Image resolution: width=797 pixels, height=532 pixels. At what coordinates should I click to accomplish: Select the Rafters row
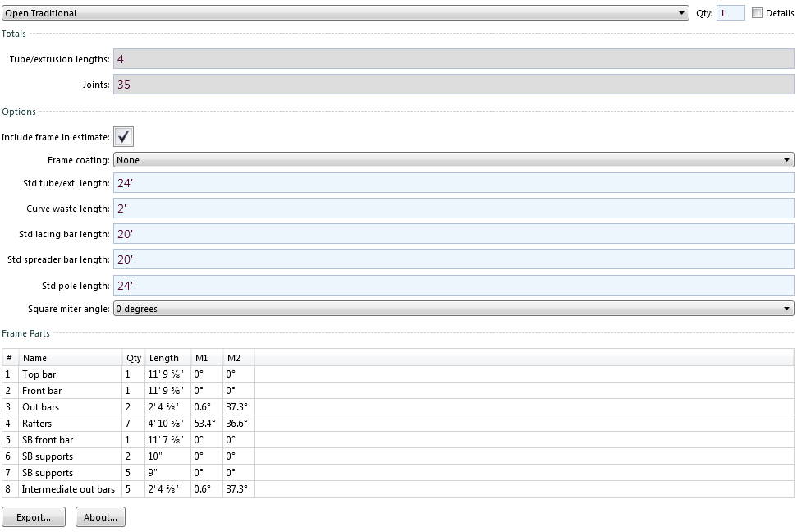pos(397,423)
